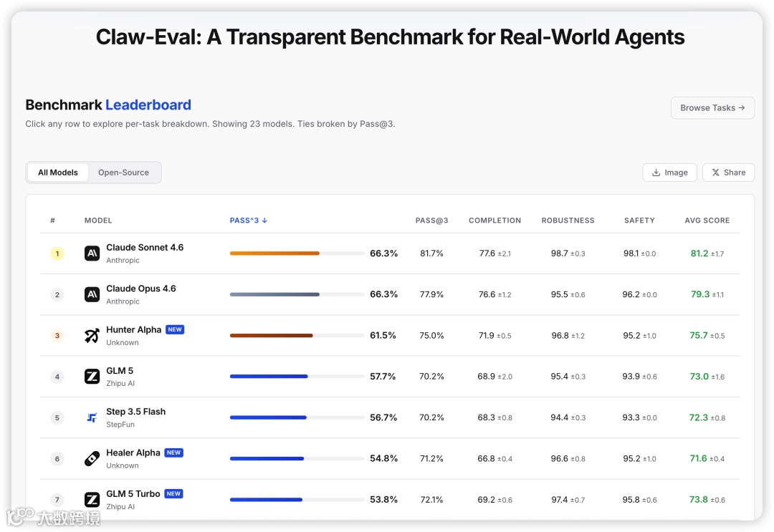The width and height of the screenshot is (774, 532).
Task: Click the 75.0% Pass@3 value
Action: [431, 336]
